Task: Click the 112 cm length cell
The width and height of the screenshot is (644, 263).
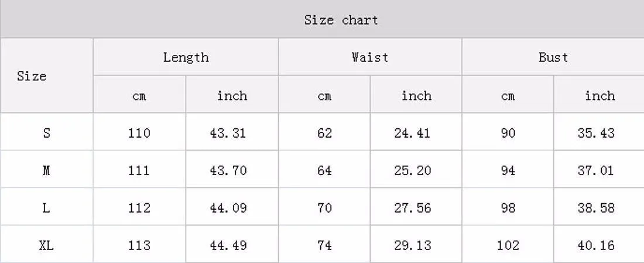Action: (139, 207)
